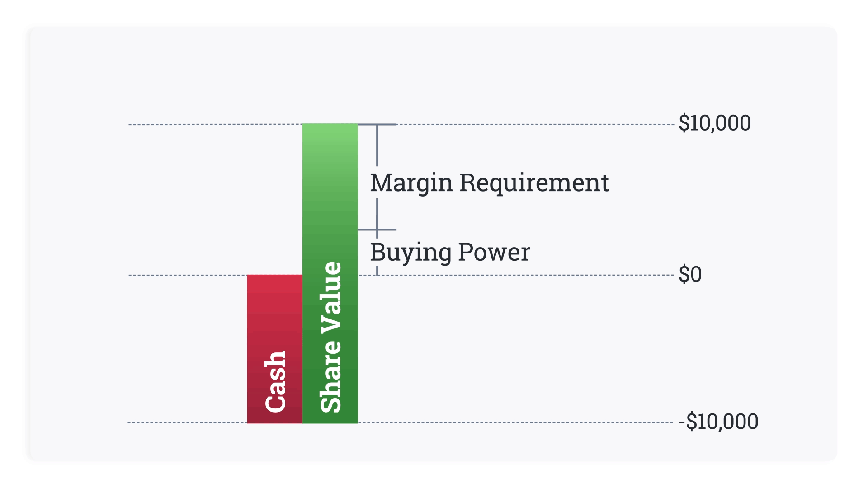
Task: Click the bright red top of Cash bar
Action: (274, 281)
